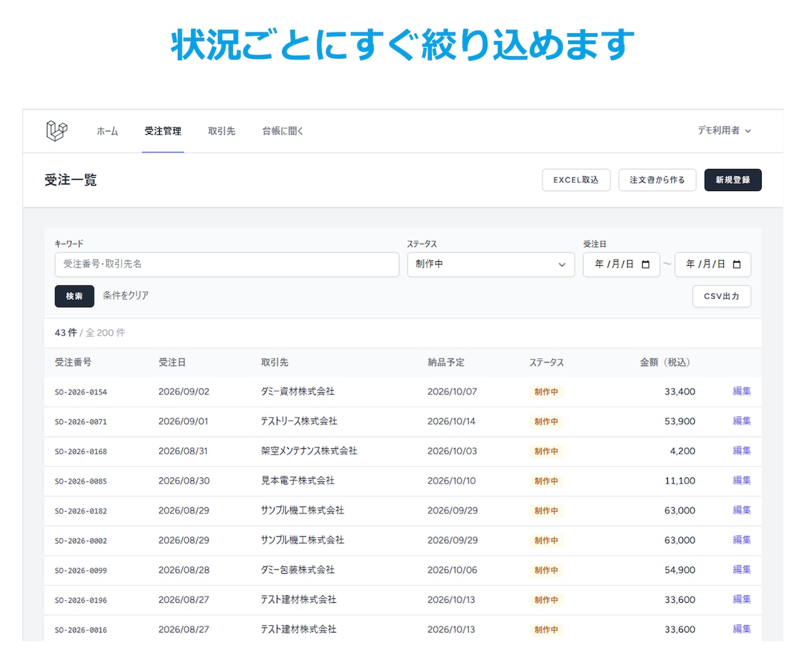The width and height of the screenshot is (806, 672).
Task: Click the end date 受注日 input
Action: pos(713,264)
